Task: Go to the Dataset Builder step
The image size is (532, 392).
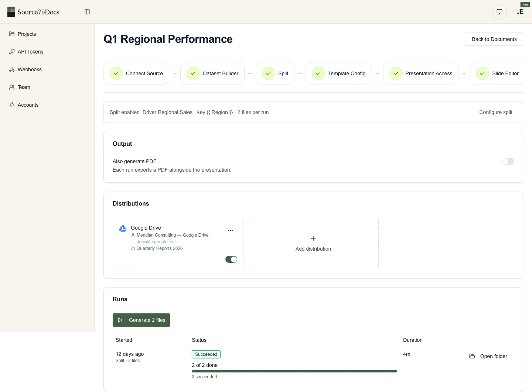Action: [x=212, y=73]
